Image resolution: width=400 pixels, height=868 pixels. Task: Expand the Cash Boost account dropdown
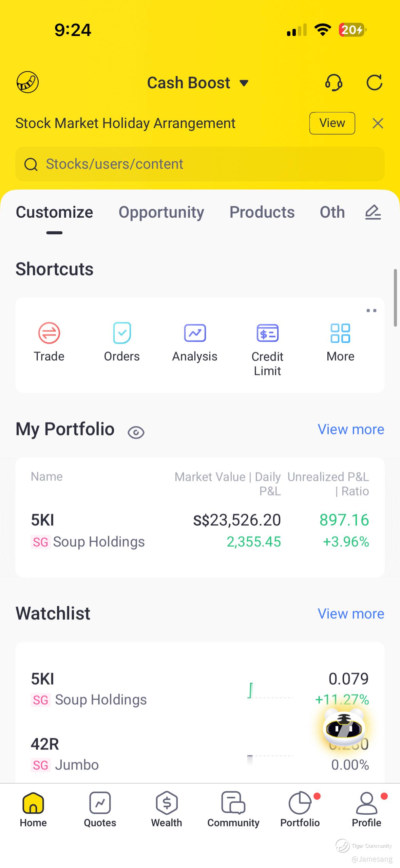(x=198, y=83)
